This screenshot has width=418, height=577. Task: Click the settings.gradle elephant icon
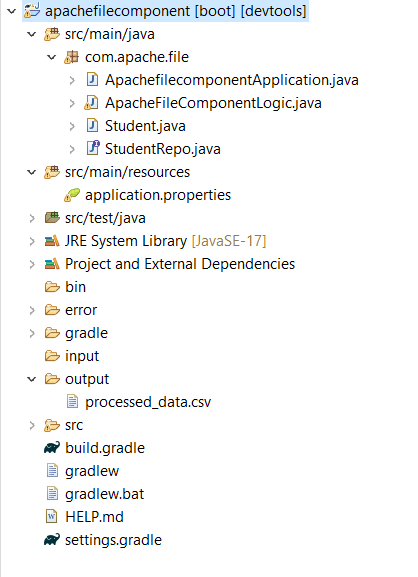click(52, 540)
